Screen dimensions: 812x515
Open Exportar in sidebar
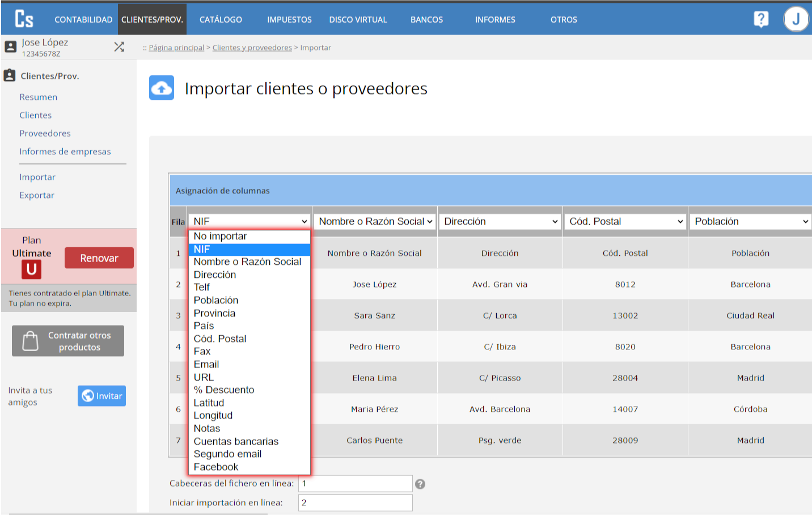point(37,195)
